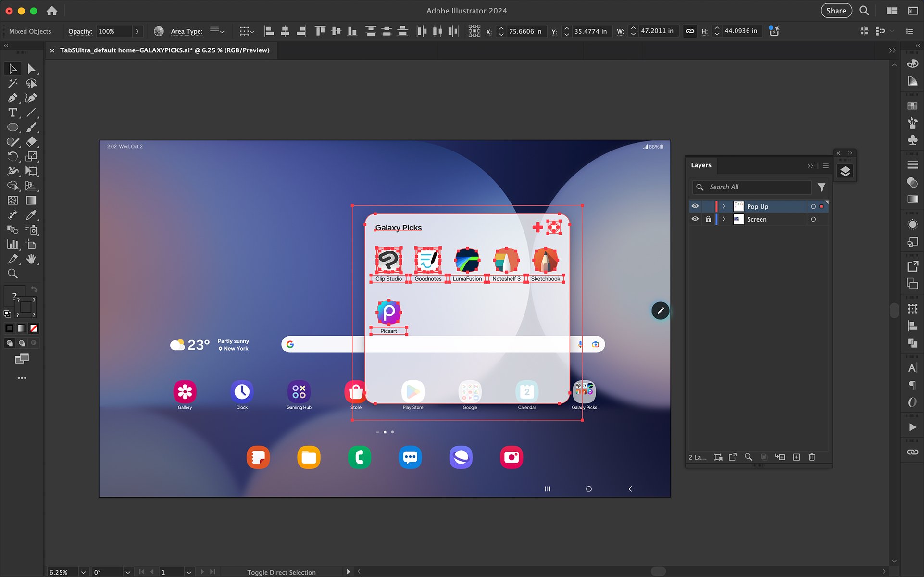Viewport: 924px width, 577px height.
Task: Click the Recolor Artwork button
Action: pyautogui.click(x=159, y=31)
